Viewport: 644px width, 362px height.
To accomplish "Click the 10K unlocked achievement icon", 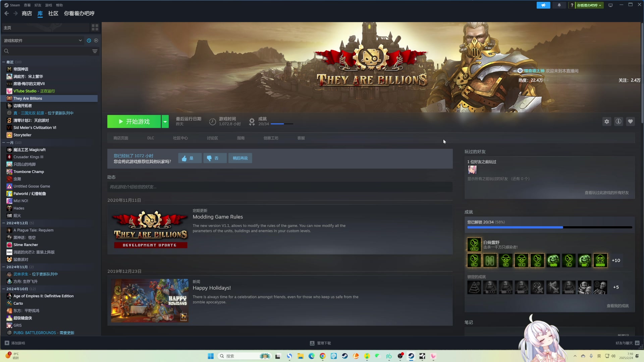I will point(522,260).
